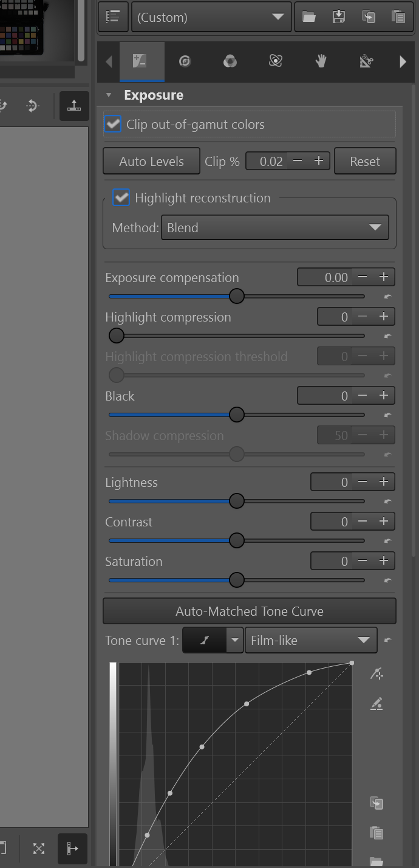
Task: Load a processing profile from file
Action: (x=309, y=17)
